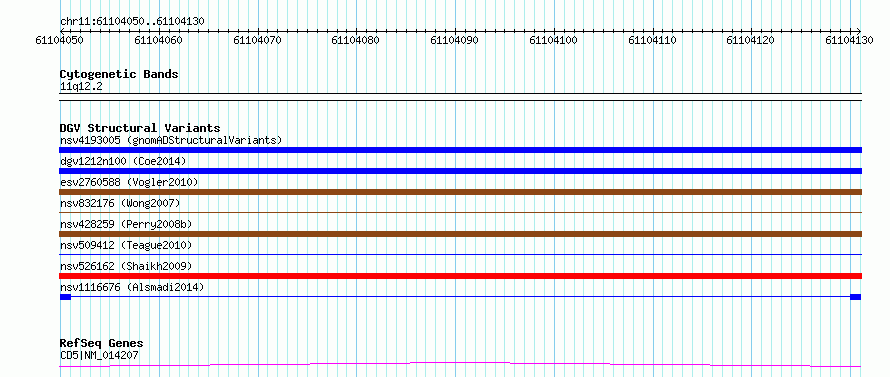Click the esv2760588 Vogler2010 brown bar
This screenshot has height=377, width=890.
coord(460,192)
